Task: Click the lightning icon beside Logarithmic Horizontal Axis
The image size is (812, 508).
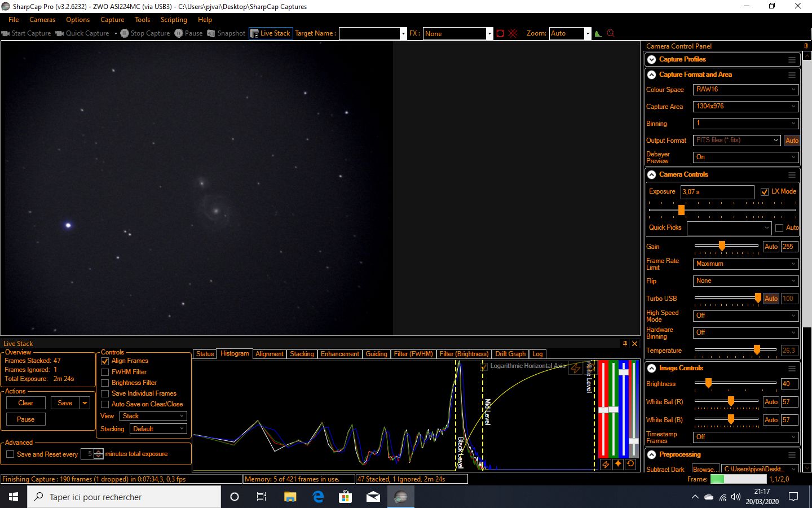Action: 575,368
